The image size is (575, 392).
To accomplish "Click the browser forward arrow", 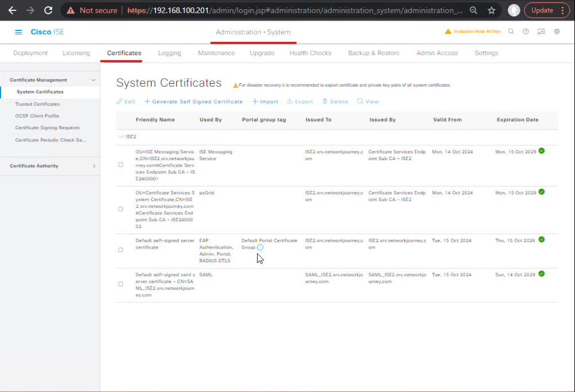I will click(x=30, y=10).
